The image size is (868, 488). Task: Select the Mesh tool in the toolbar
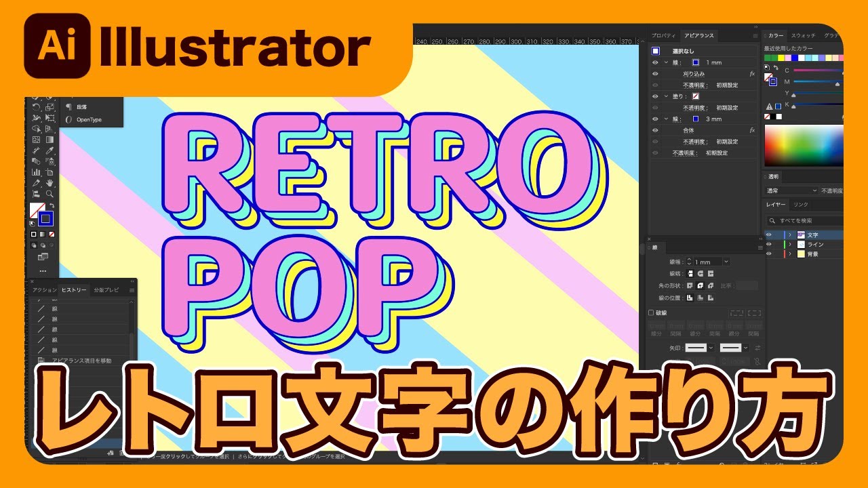coord(36,140)
